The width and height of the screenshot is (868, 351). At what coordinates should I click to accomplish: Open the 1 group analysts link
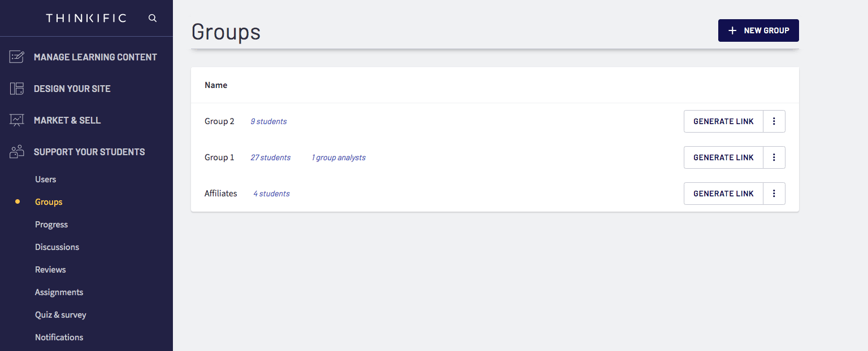coord(338,157)
